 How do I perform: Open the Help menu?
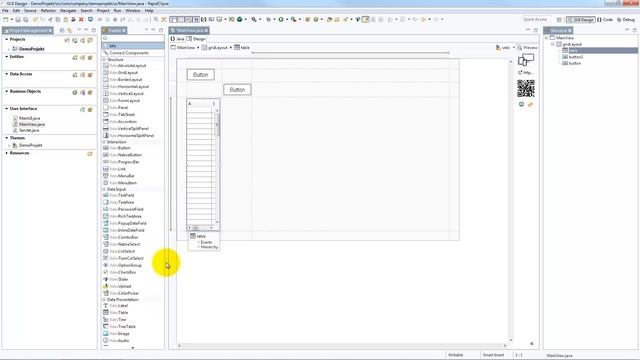(x=149, y=11)
